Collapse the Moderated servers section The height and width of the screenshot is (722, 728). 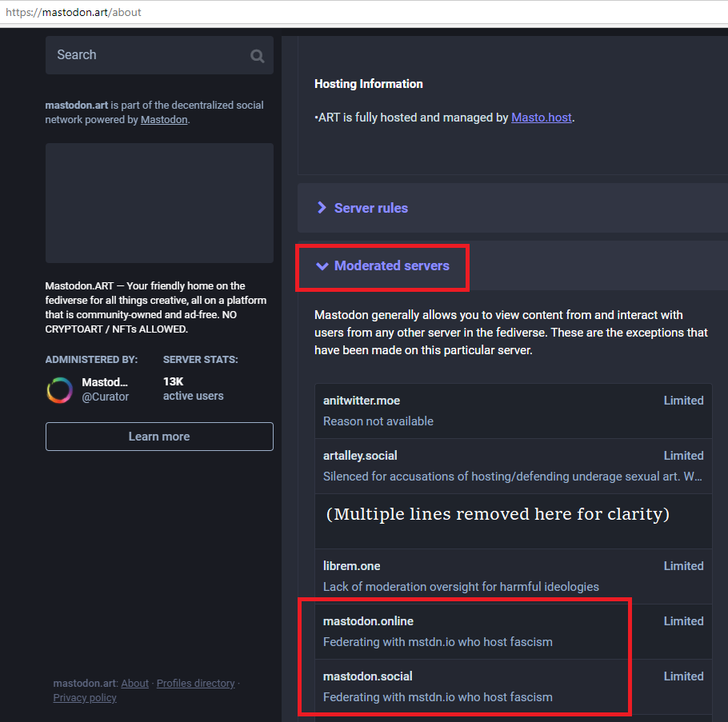tap(391, 265)
